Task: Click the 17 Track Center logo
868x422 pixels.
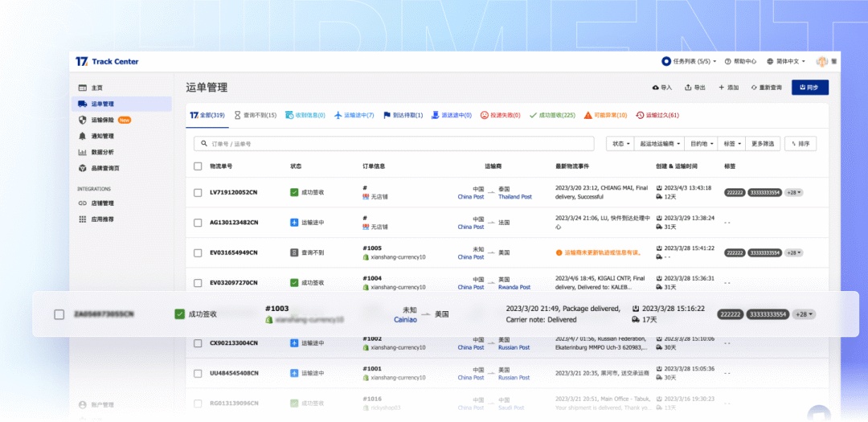Action: click(107, 61)
